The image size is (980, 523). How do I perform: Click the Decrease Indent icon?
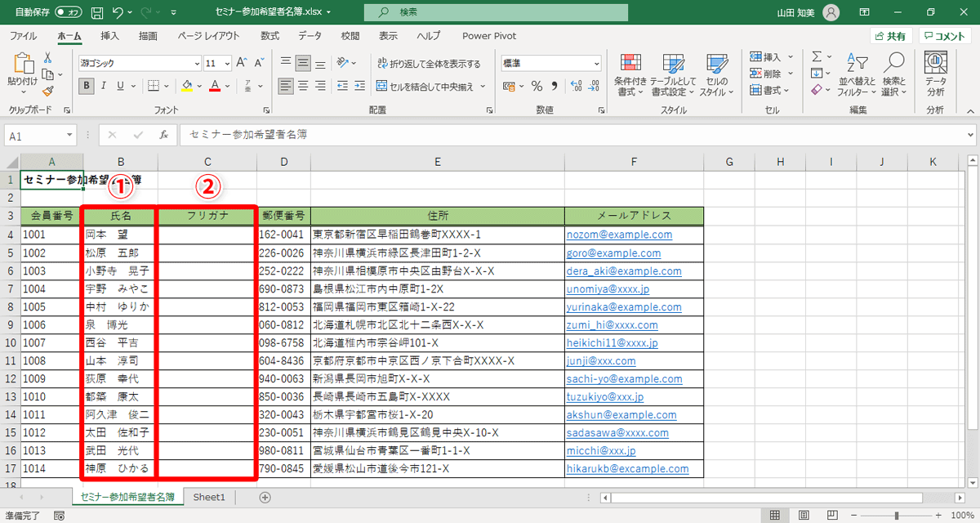[343, 86]
